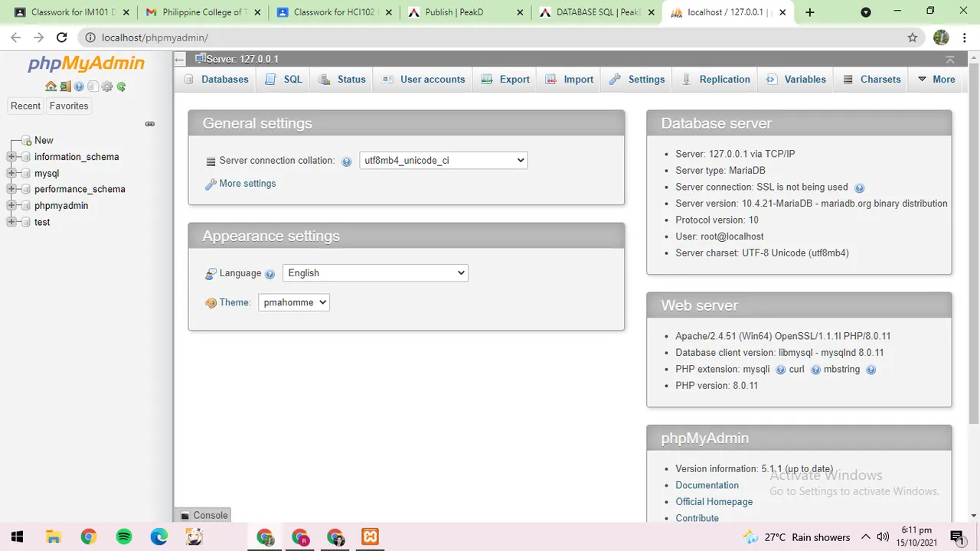
Task: Open a new browser tab
Action: [810, 12]
